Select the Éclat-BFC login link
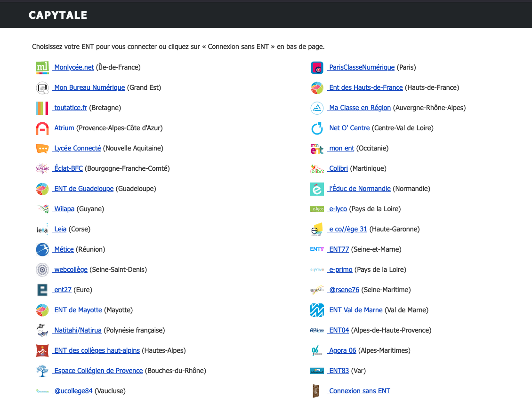 [x=68, y=168]
